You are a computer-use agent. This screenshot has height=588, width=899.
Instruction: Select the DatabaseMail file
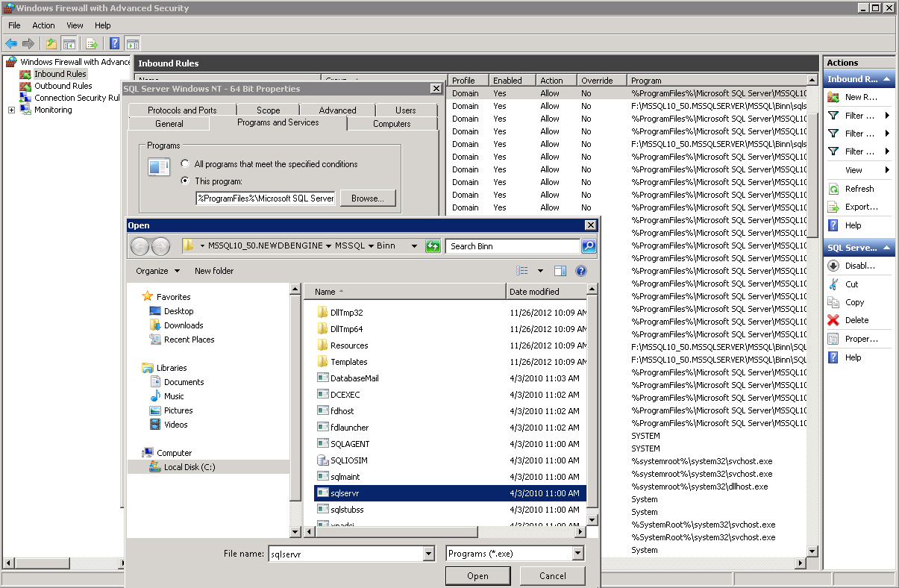354,378
